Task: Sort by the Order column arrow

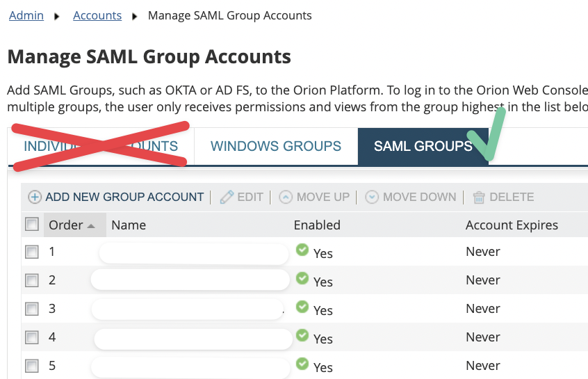Action: tap(90, 225)
